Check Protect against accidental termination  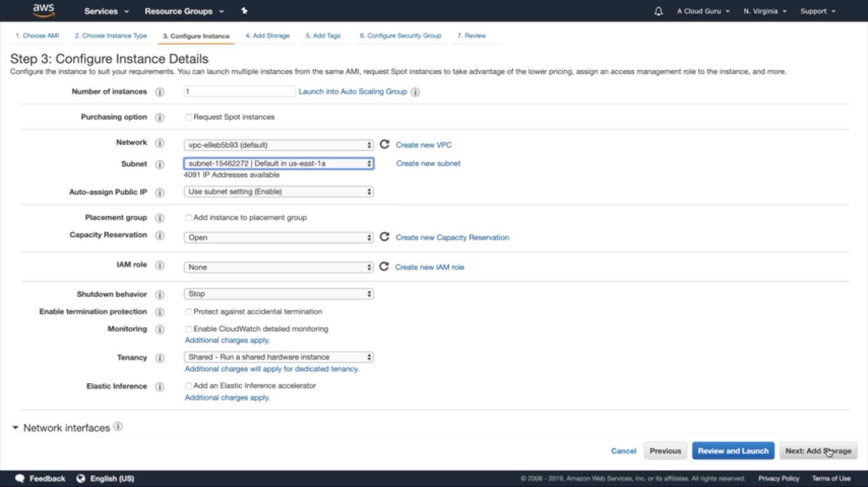pos(189,312)
